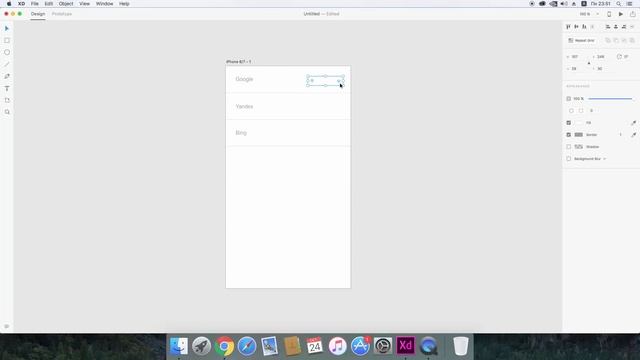Toggle the Border checkbox

coord(569,135)
